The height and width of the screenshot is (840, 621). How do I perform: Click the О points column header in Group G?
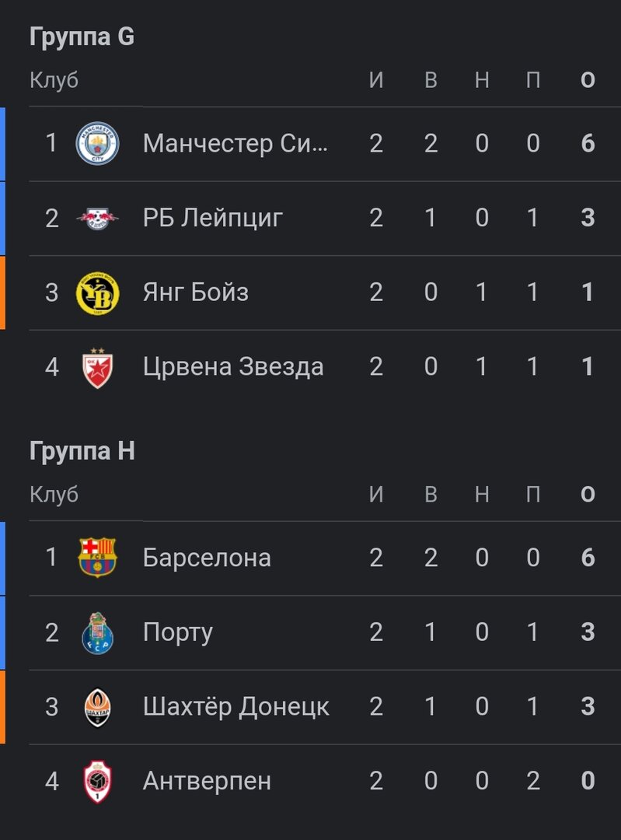[588, 80]
